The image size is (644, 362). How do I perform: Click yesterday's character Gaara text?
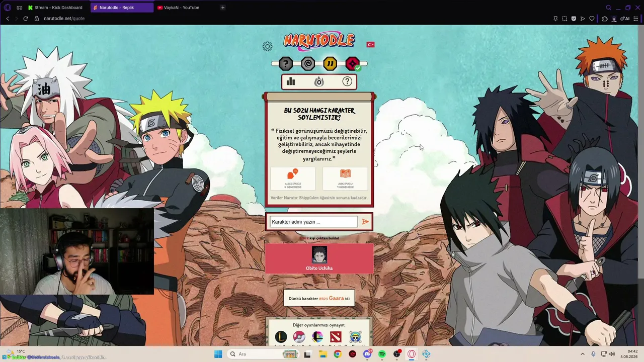tap(337, 298)
